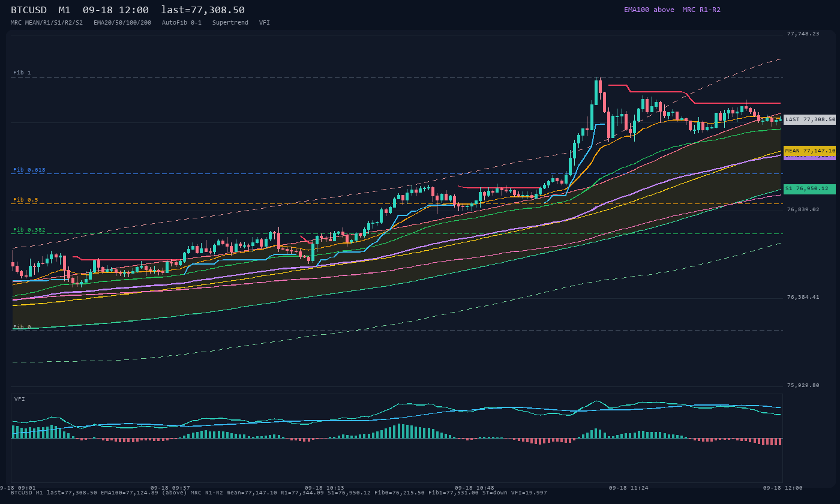Click the "VFI" label inside the indicator panel
Screen dimensions: 840x504
pos(20,399)
